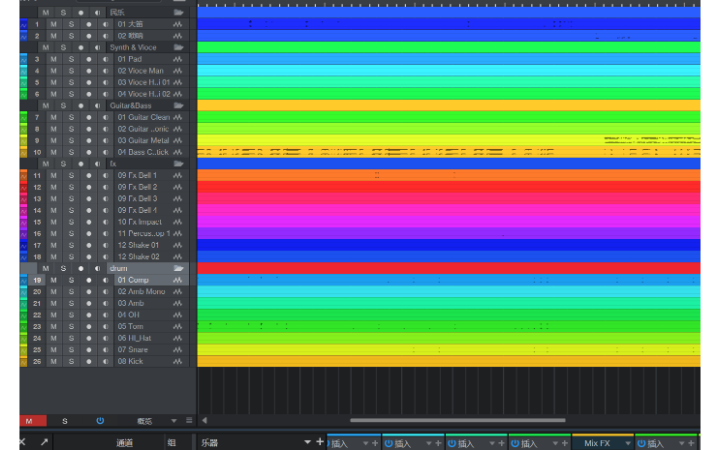Open the 乐器 instruments dropdown

pyautogui.click(x=307, y=442)
